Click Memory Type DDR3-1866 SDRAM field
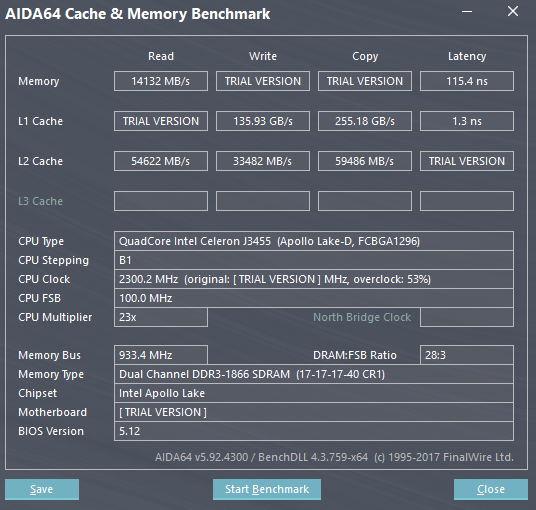 pos(314,374)
